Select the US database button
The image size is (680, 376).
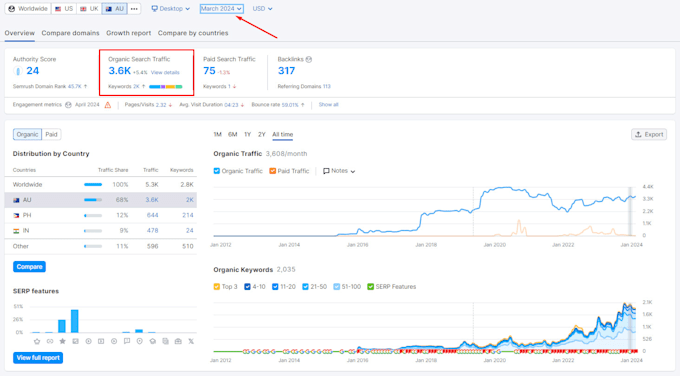(x=64, y=9)
